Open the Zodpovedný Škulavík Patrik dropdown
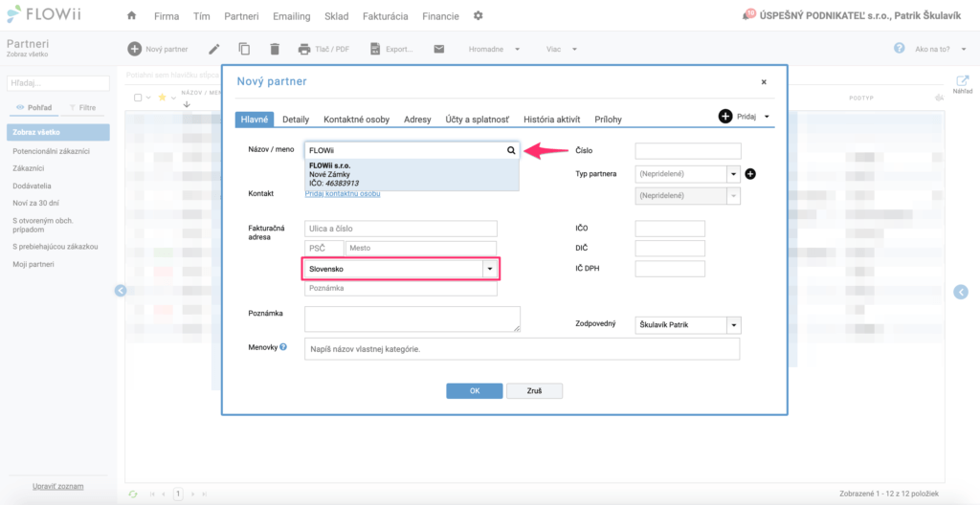Screen dimensions: 980x505 733,325
